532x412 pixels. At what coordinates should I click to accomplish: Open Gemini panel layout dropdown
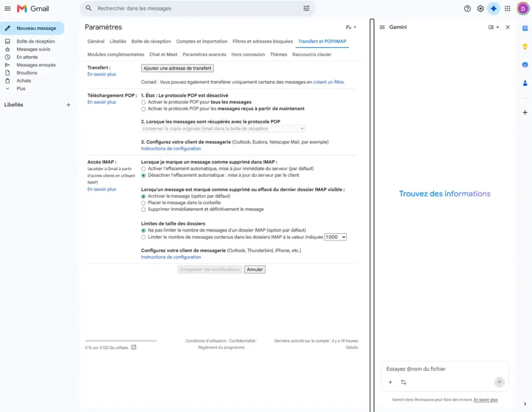[x=494, y=27]
